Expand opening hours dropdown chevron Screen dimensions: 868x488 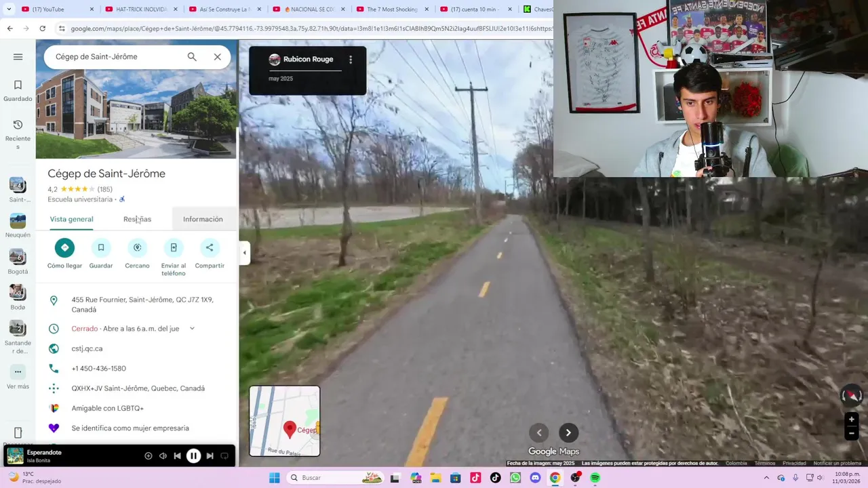(x=192, y=329)
